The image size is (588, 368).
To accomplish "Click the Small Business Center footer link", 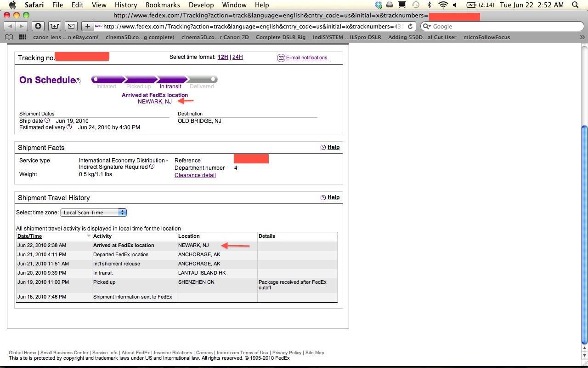I will coord(64,353).
